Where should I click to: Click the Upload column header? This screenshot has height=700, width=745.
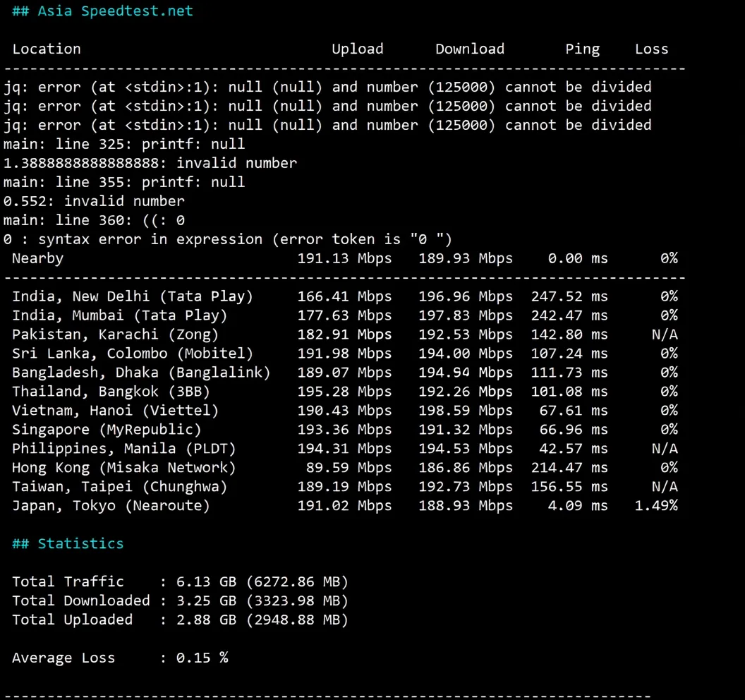tap(357, 49)
